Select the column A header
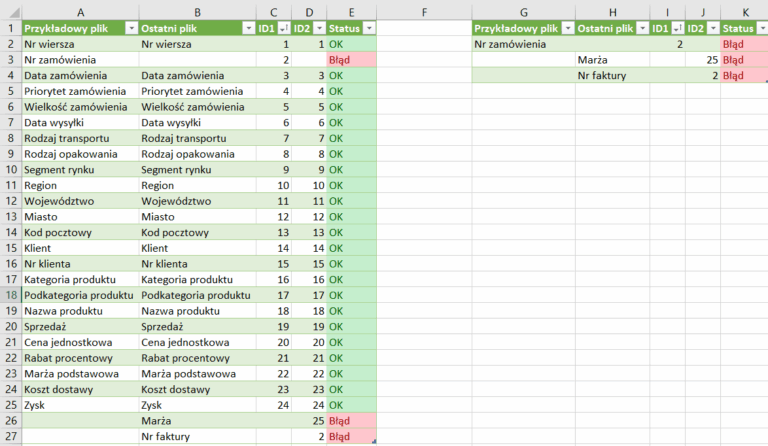The height and width of the screenshot is (446, 768). click(79, 12)
